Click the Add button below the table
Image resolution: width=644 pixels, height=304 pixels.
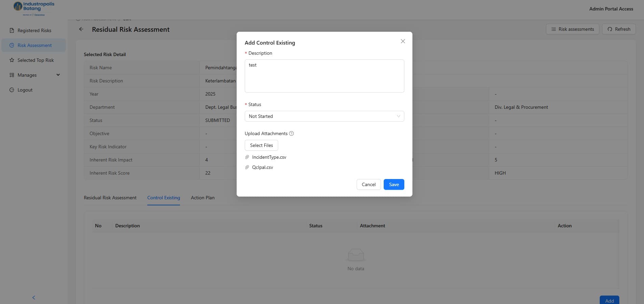click(x=609, y=300)
